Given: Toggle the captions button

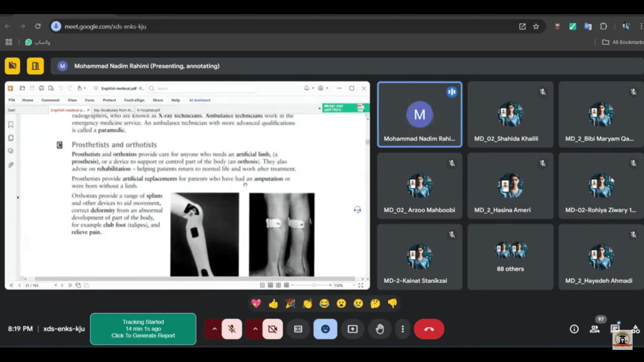Looking at the screenshot, I should pos(298,329).
